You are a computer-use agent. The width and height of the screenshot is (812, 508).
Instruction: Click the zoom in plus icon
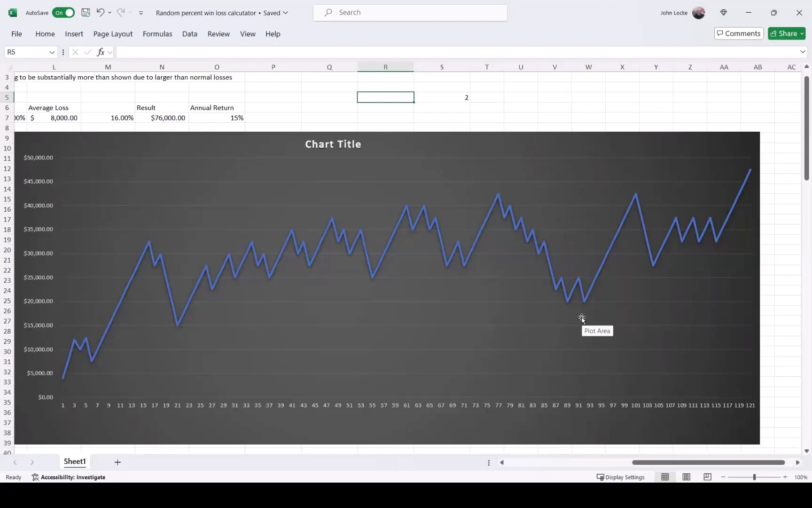pos(785,477)
